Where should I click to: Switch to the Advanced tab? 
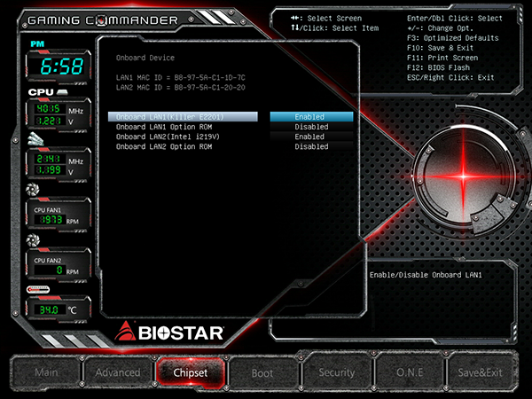click(118, 372)
